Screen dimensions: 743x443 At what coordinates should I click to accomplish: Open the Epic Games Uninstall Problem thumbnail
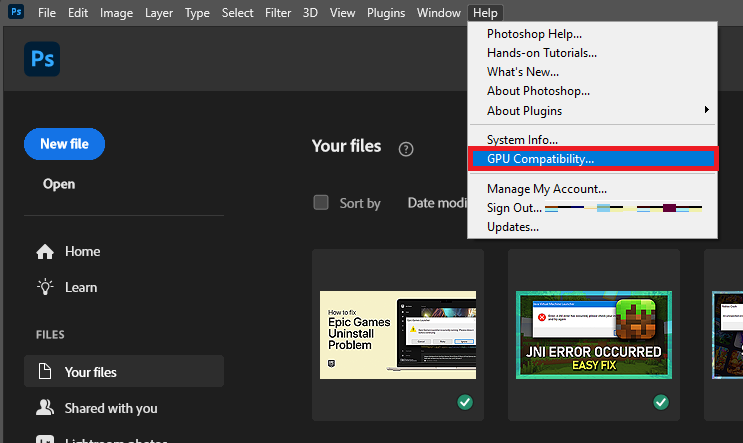398,335
